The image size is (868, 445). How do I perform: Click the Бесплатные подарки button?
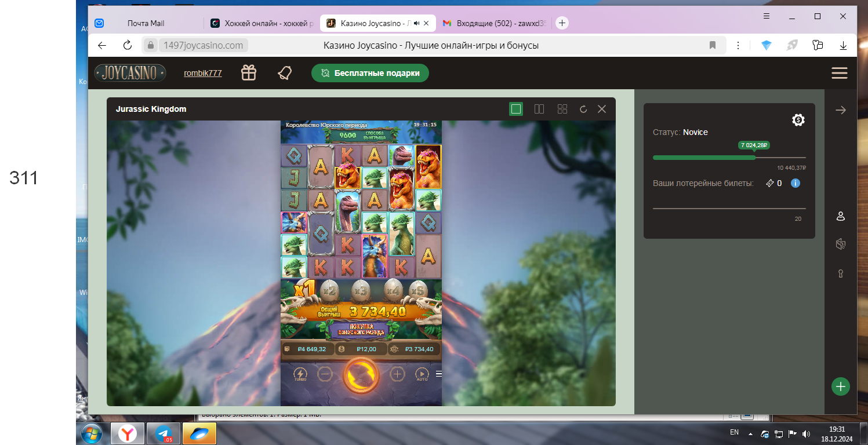(x=370, y=73)
